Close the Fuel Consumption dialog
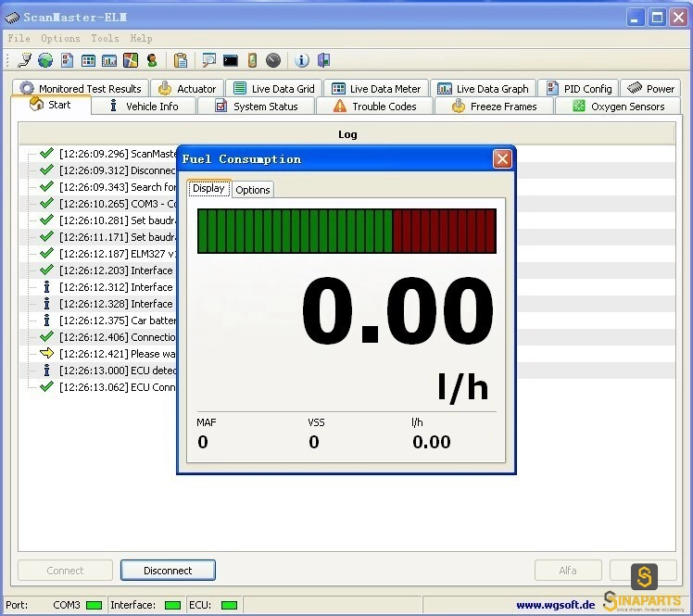This screenshot has height=616, width=693. click(502, 159)
